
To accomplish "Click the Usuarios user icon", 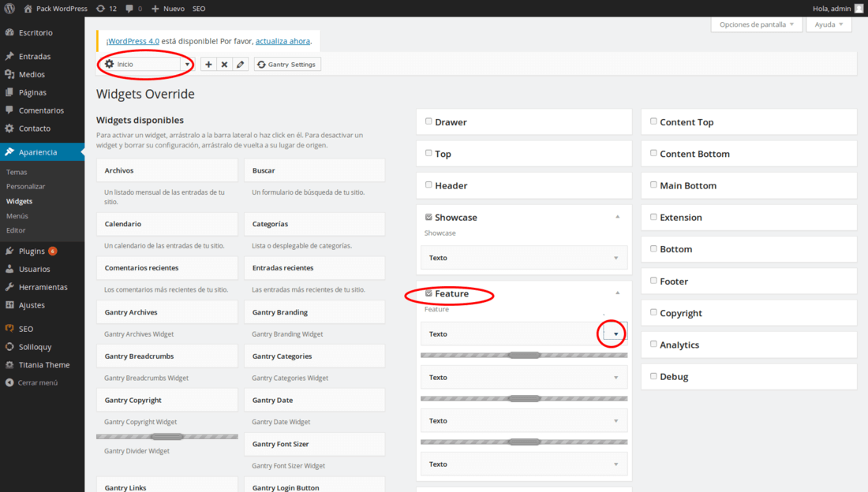I will (9, 269).
